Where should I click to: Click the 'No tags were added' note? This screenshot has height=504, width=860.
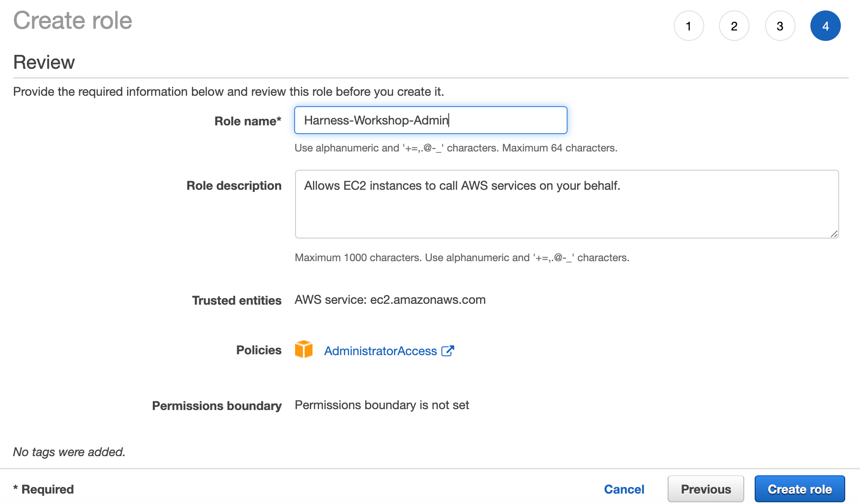[69, 452]
